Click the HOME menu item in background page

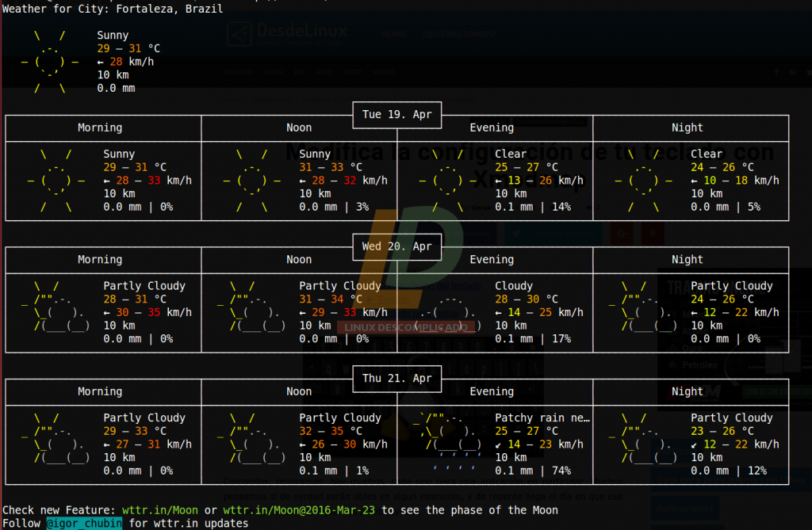[393, 34]
